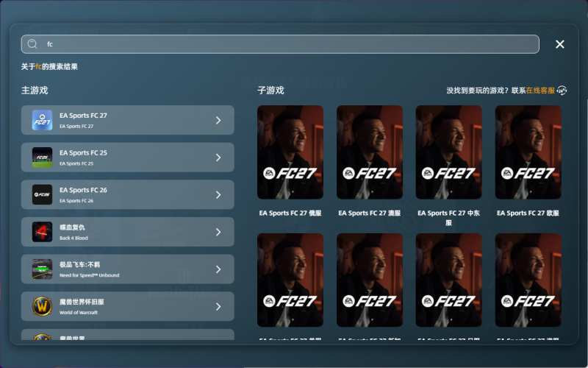Click the 'EA Sports FC 27 中东服' caption
Screen dimensions: 588x368
pos(449,218)
